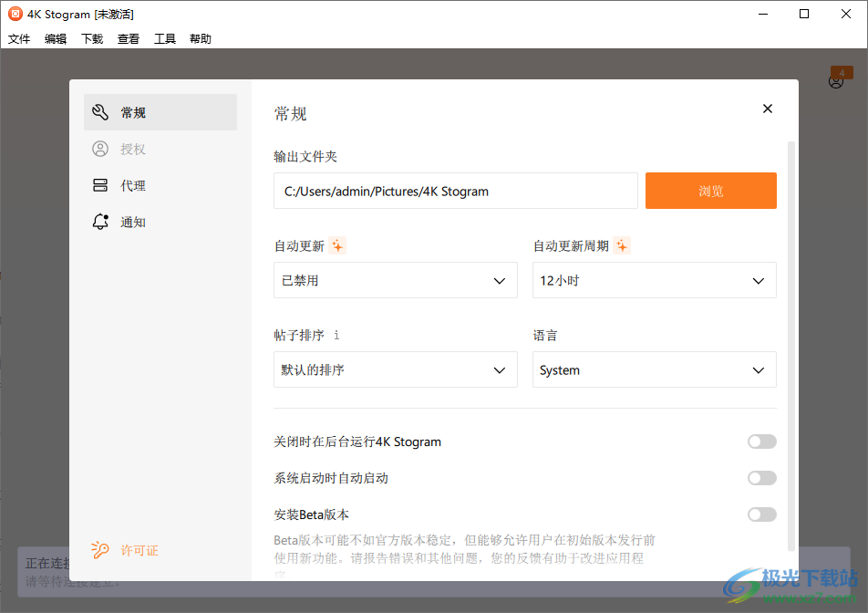Open the 许可证 link
Image resolution: width=868 pixels, height=613 pixels.
click(x=139, y=550)
